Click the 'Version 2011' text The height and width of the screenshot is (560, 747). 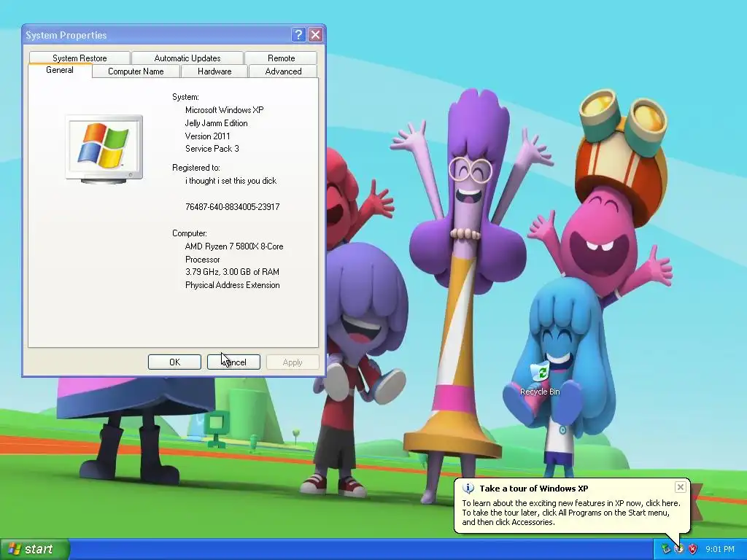point(208,136)
